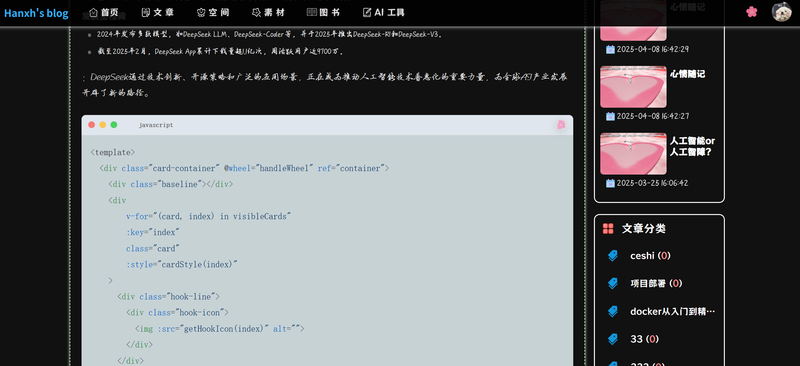Click calendar icon beside 2025-04-08 16:42:27
The image size is (800, 366).
pyautogui.click(x=610, y=116)
